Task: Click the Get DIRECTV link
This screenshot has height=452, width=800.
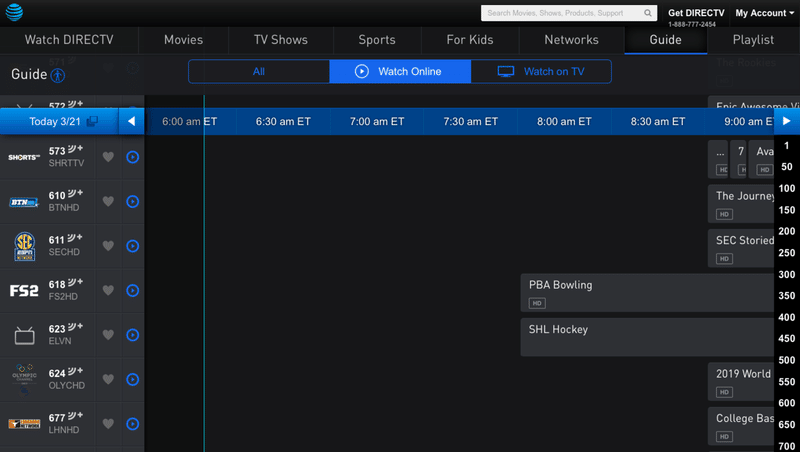Action: pyautogui.click(x=696, y=13)
